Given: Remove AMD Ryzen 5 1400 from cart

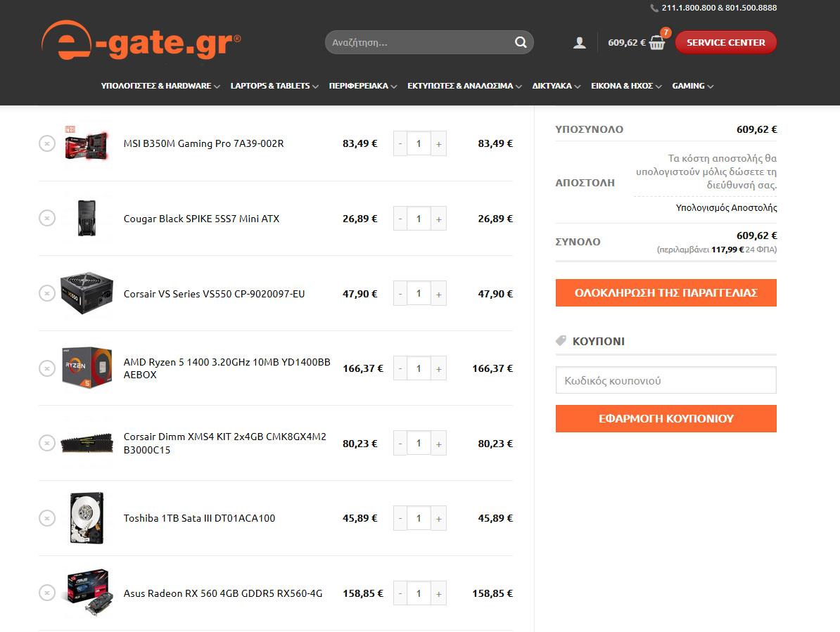Looking at the screenshot, I should [x=47, y=368].
